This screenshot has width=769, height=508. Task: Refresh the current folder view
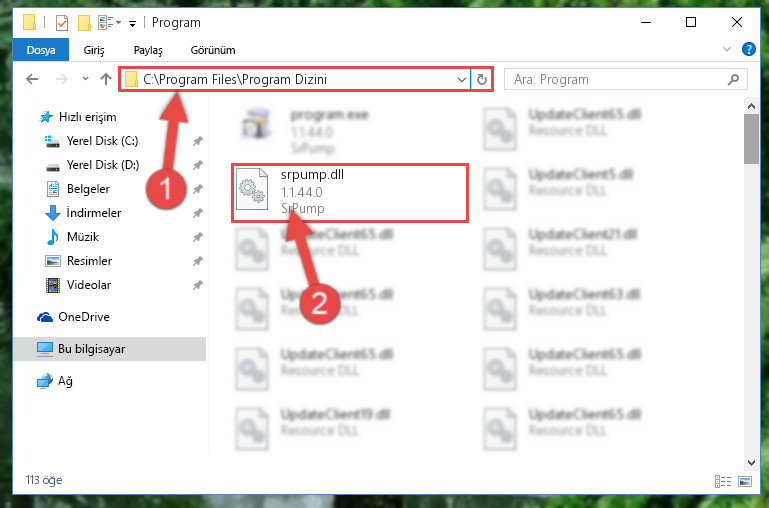(482, 79)
